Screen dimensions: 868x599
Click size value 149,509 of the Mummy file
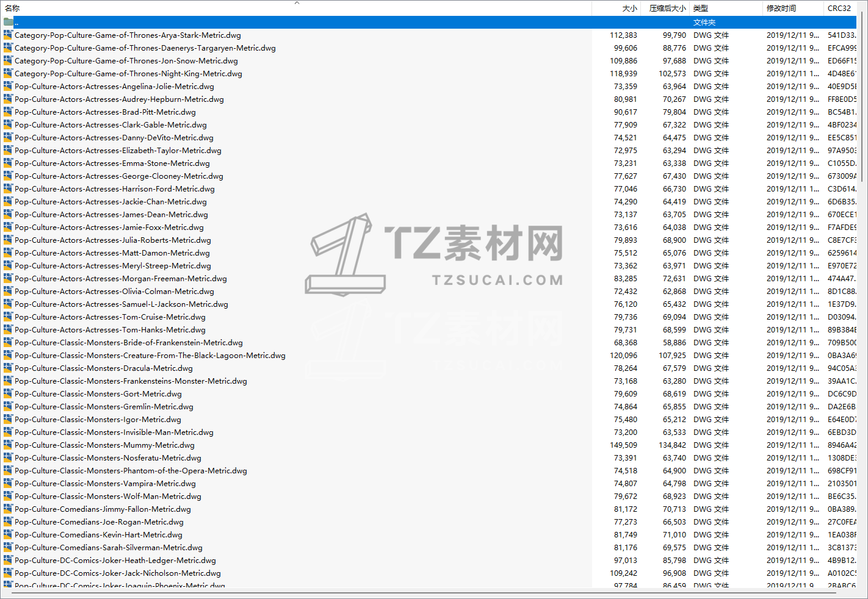[623, 445]
